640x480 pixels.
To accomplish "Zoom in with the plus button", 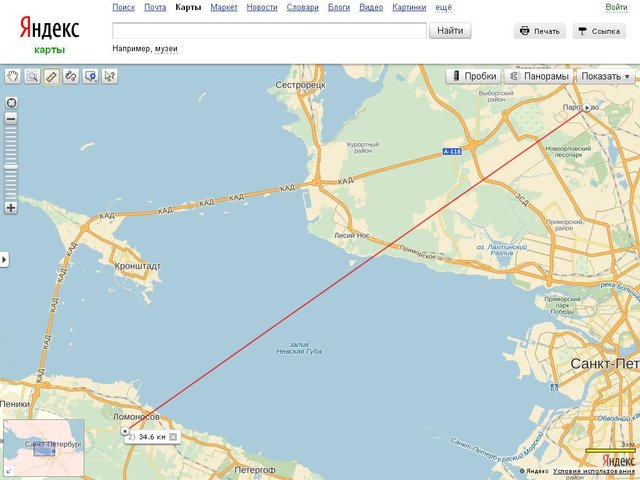I will click(x=11, y=207).
